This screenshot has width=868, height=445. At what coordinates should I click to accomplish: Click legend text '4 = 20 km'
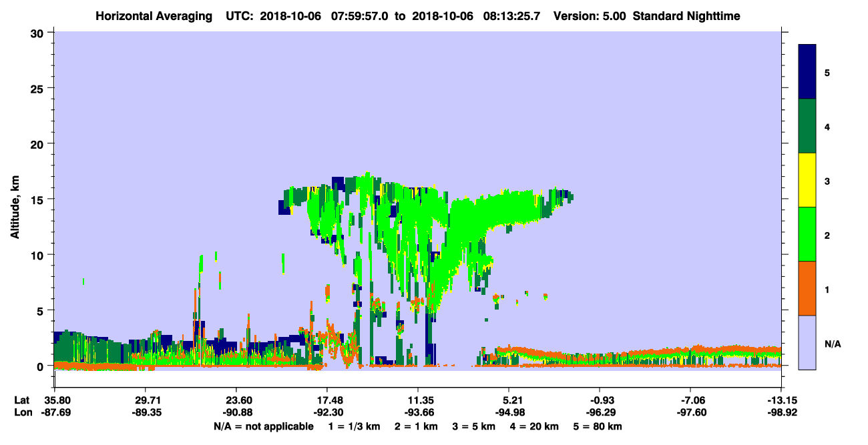[534, 426]
